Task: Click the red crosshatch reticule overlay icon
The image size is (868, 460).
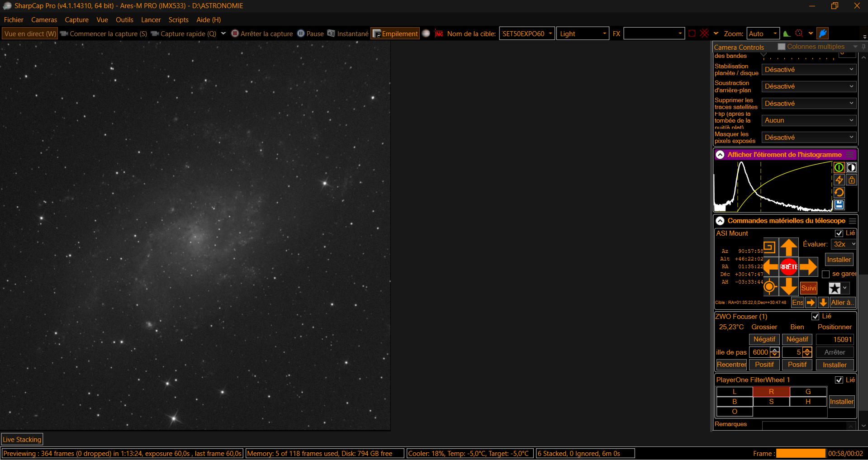Action: pyautogui.click(x=704, y=33)
